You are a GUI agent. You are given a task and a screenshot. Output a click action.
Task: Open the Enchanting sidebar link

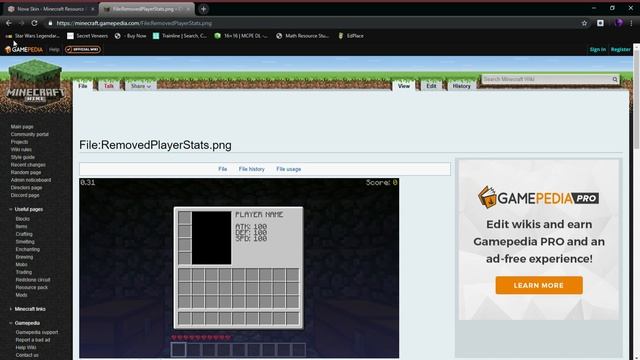(27, 249)
